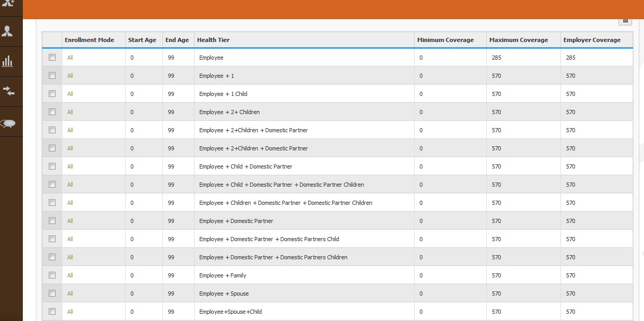
Task: Check the box for the Employee row with 285
Action: tap(52, 58)
